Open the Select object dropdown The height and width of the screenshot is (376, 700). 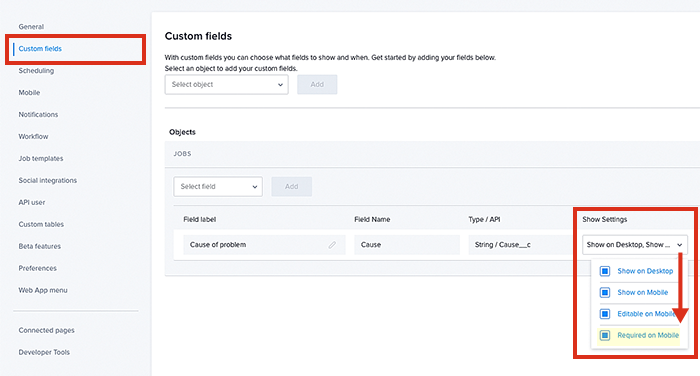[x=226, y=84]
